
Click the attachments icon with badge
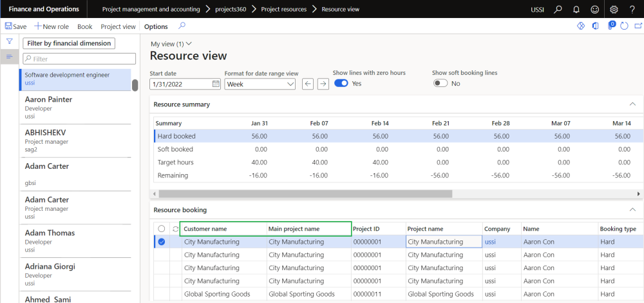tap(609, 26)
